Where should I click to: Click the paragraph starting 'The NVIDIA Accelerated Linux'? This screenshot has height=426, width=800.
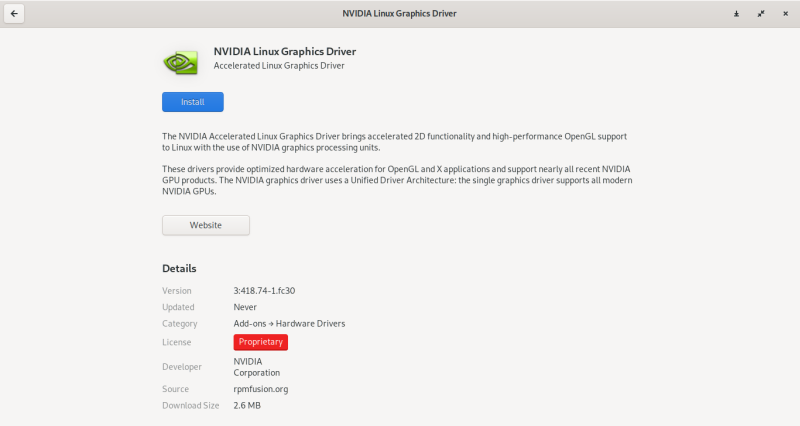coord(394,142)
